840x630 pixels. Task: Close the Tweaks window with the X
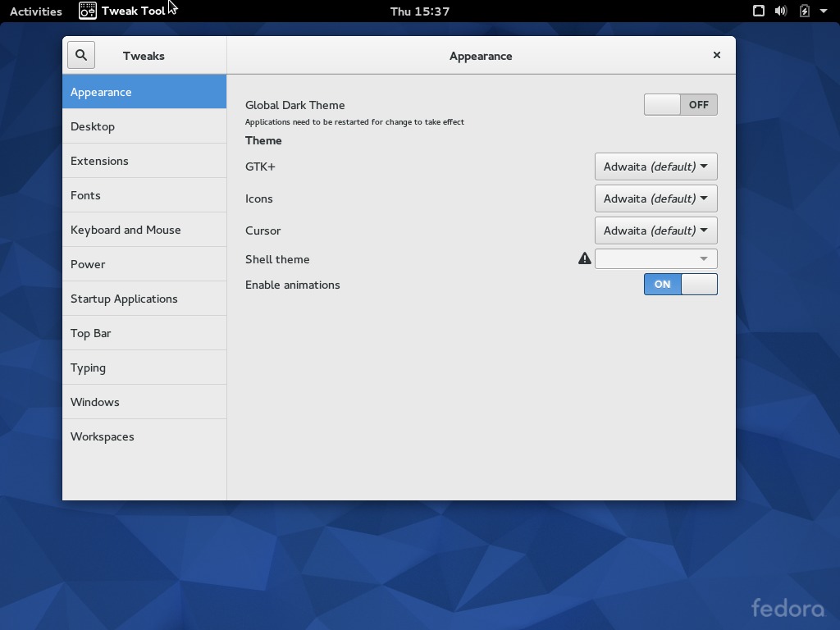[716, 55]
